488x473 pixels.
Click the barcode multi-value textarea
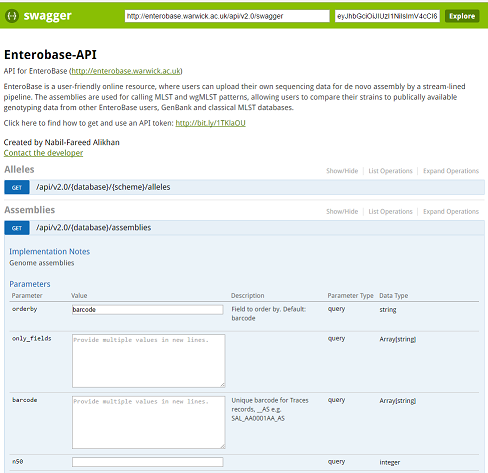pos(149,423)
